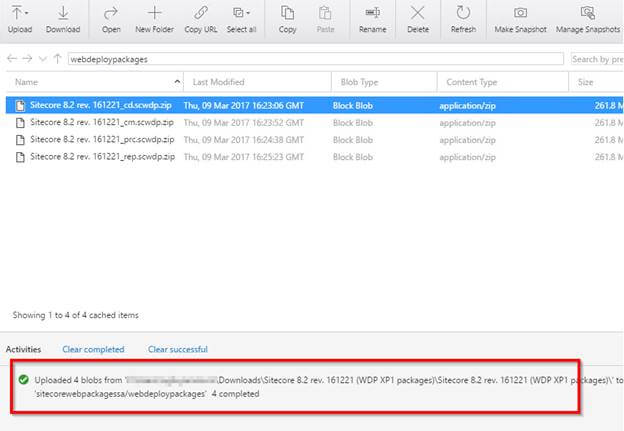Click the Activities panel label
The width and height of the screenshot is (624, 431).
pos(23,349)
